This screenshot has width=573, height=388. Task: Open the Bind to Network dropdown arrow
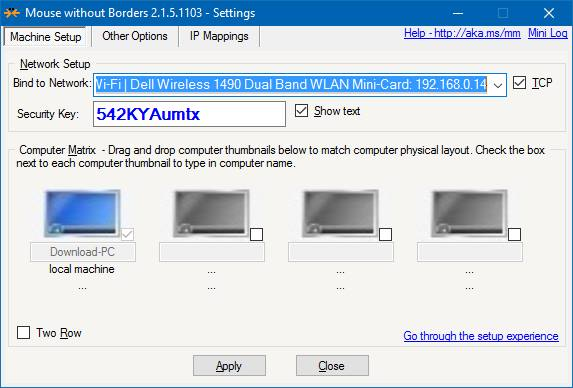(497, 85)
